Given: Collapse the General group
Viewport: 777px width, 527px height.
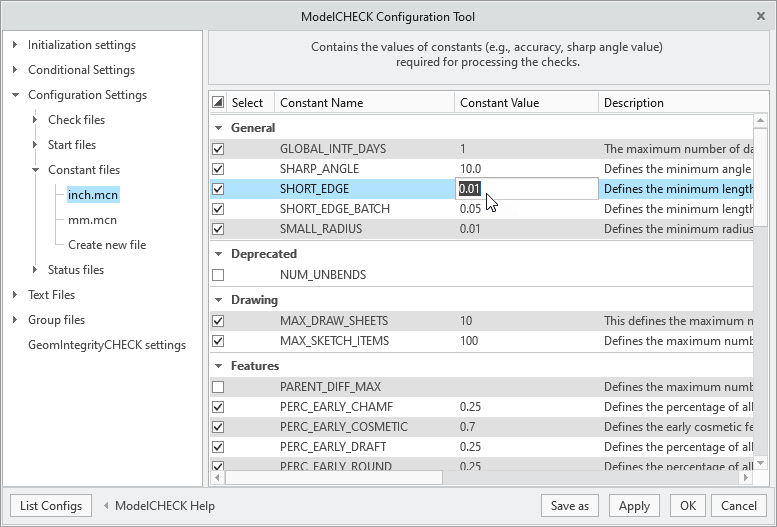Looking at the screenshot, I should point(218,128).
